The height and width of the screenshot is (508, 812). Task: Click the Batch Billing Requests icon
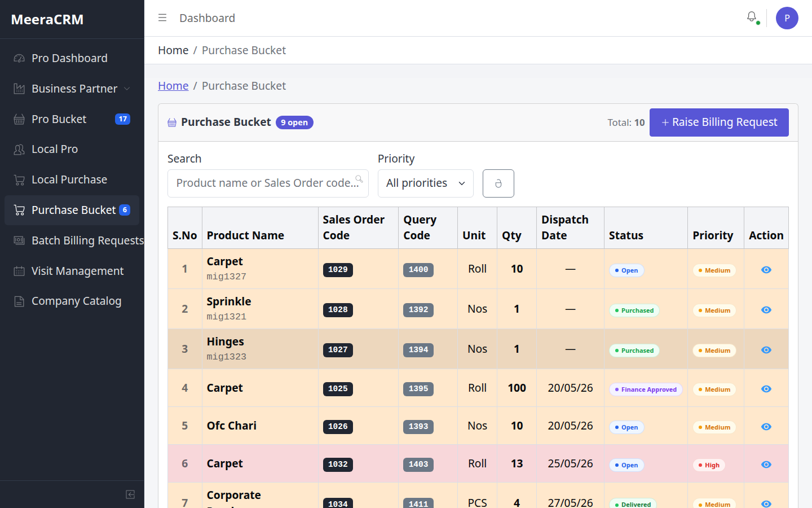[x=19, y=240]
